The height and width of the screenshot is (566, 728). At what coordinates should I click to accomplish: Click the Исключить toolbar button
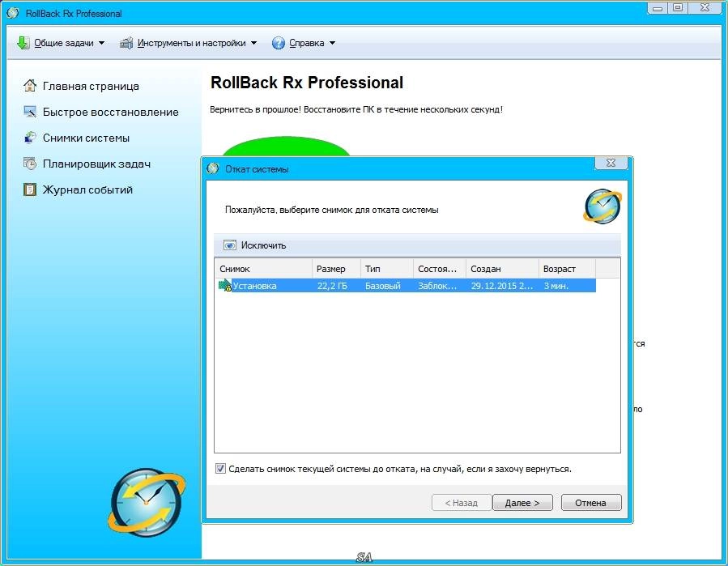(254, 245)
